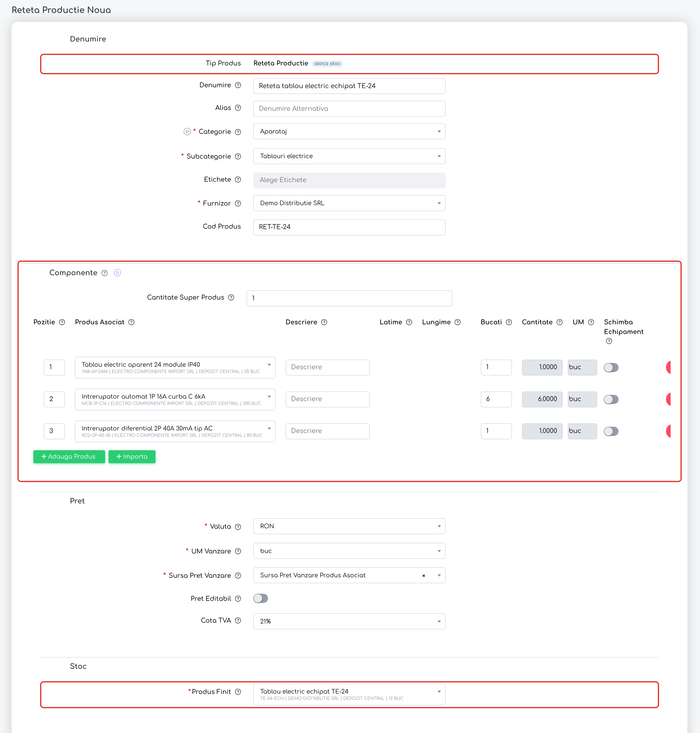
Task: Open Produs Finit dropdown Tablou electric echipat
Action: (x=349, y=694)
